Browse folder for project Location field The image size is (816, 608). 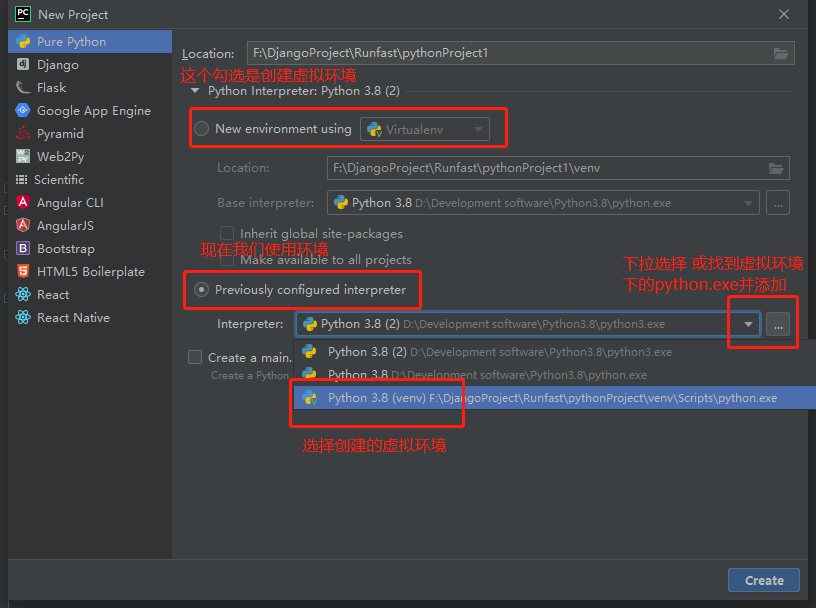pos(781,53)
